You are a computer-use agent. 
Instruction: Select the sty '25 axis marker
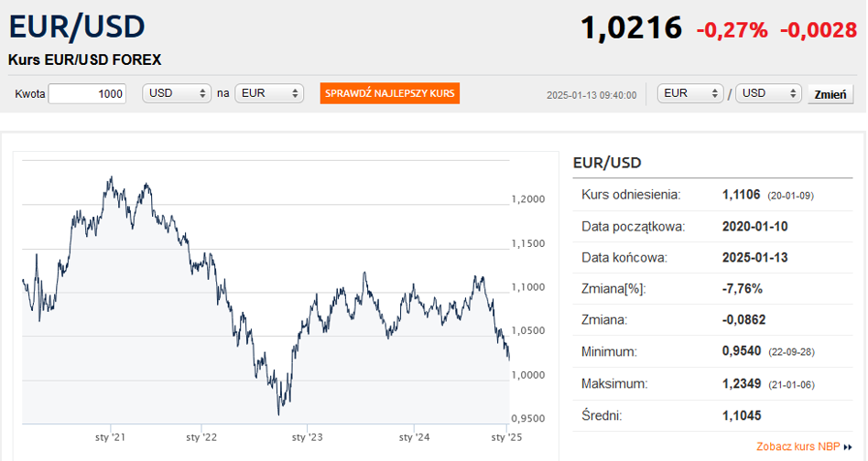(x=506, y=437)
